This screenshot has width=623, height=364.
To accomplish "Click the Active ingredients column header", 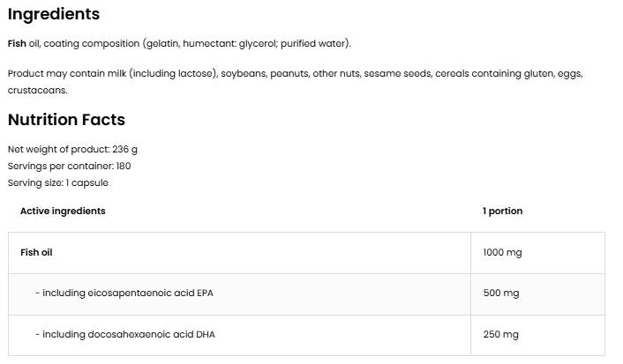I will (63, 211).
